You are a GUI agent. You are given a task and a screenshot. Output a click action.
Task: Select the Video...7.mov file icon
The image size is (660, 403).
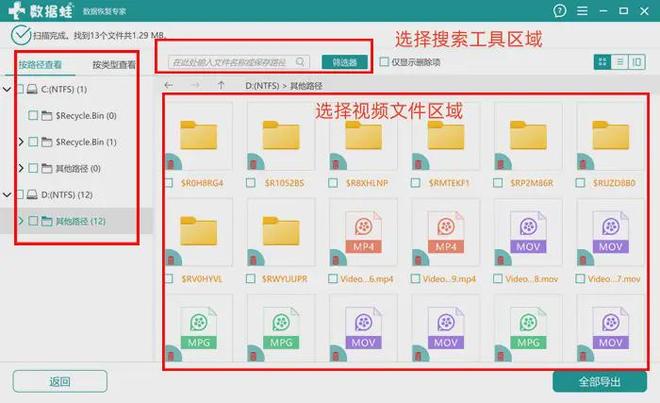[611, 232]
